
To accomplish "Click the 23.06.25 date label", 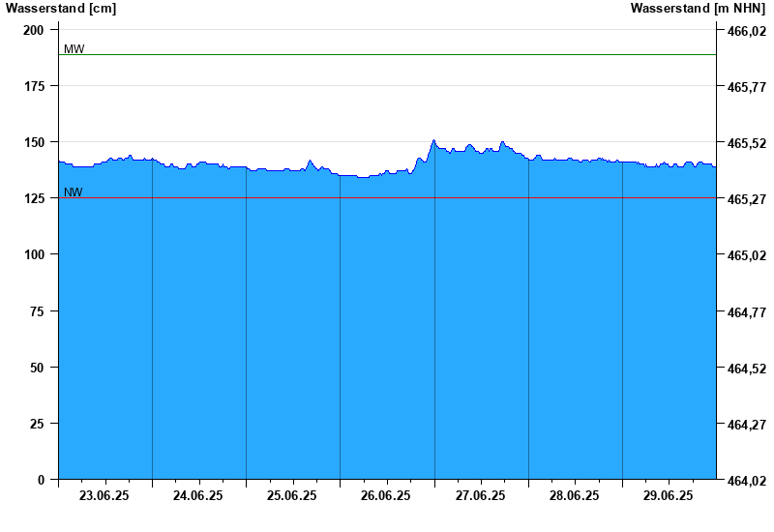I will [104, 496].
